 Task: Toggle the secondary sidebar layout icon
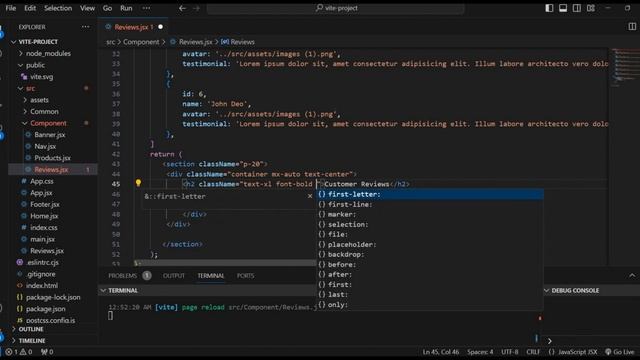click(x=577, y=8)
